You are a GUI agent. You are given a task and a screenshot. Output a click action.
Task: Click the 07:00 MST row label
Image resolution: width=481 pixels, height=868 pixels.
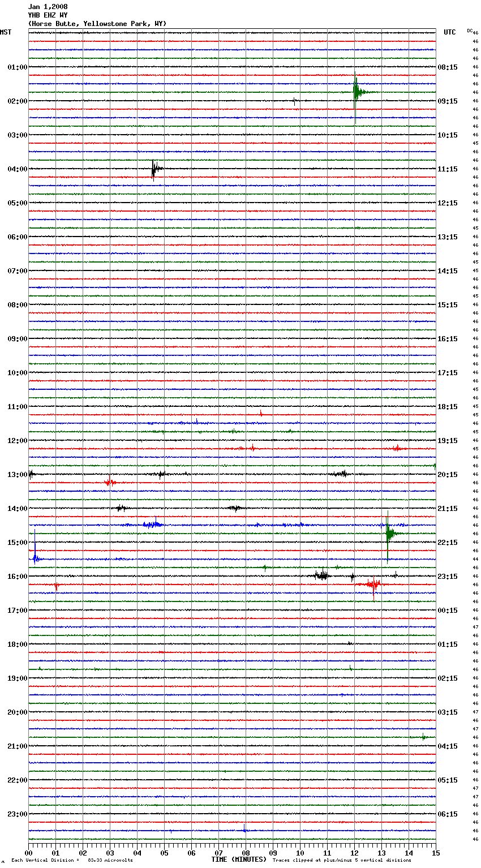click(17, 271)
